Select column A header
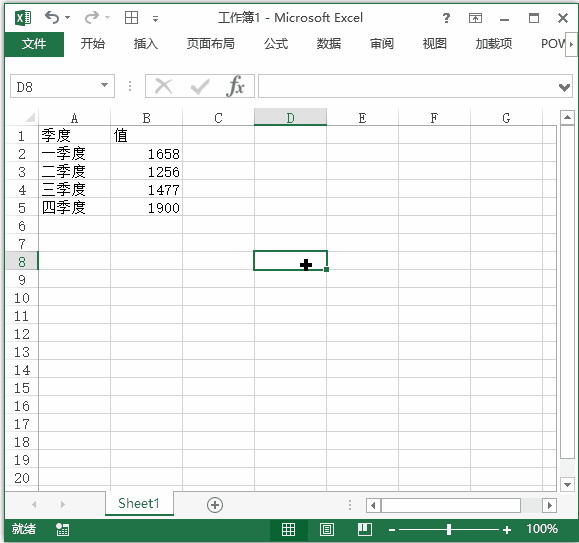This screenshot has height=543, width=579. (x=74, y=118)
